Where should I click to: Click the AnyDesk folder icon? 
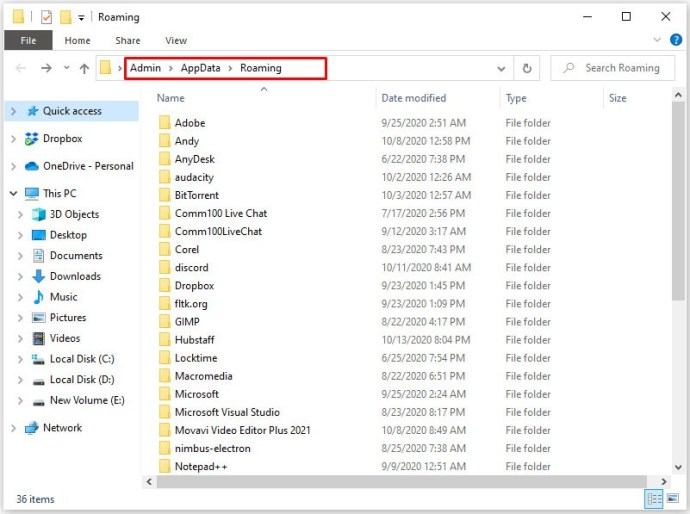pyautogui.click(x=165, y=159)
